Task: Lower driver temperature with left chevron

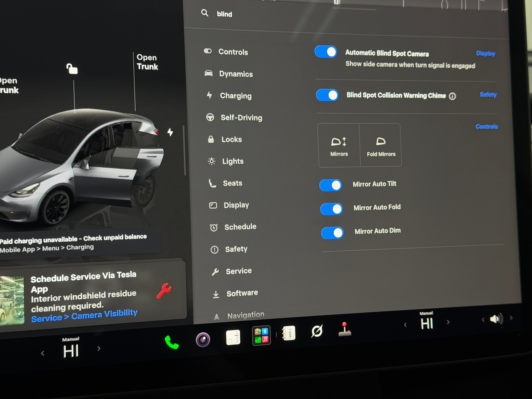Action: [43, 353]
